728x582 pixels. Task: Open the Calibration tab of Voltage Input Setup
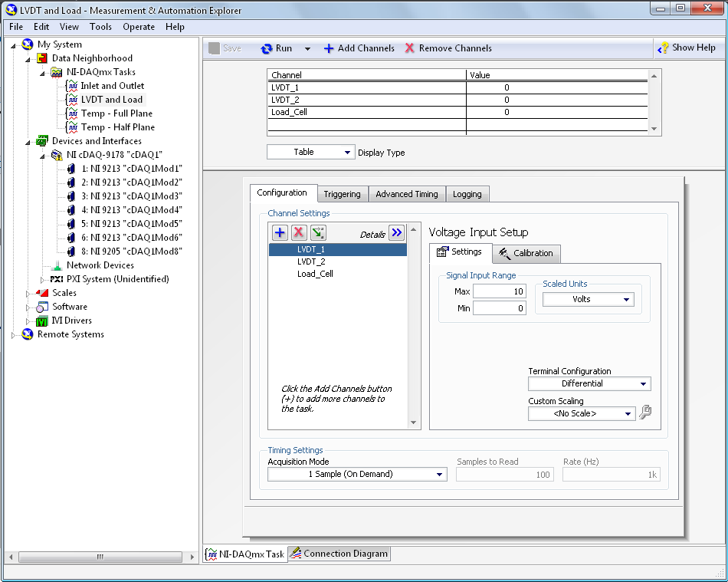(526, 253)
